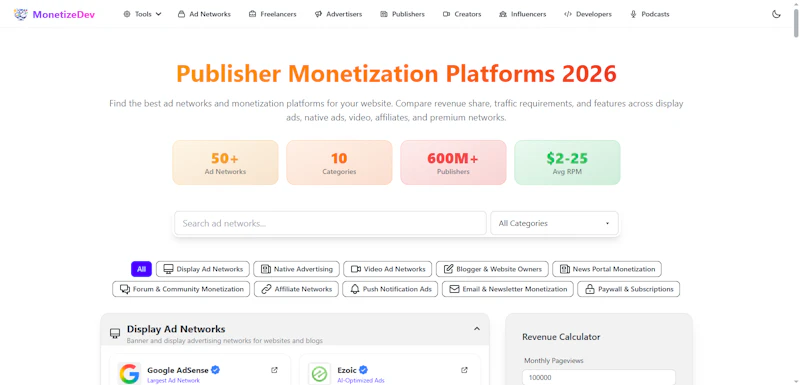This screenshot has width=800, height=385.
Task: Open Ezoic external link icon
Action: point(464,370)
